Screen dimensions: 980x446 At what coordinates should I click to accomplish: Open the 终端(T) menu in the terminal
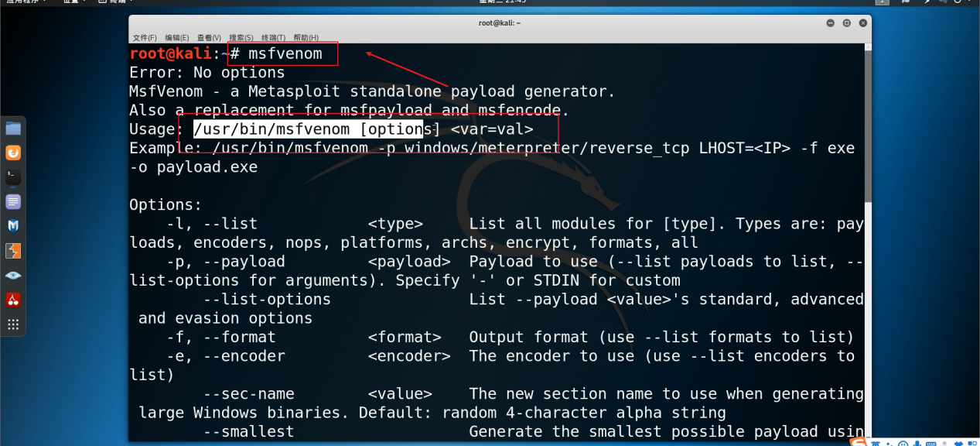[273, 38]
